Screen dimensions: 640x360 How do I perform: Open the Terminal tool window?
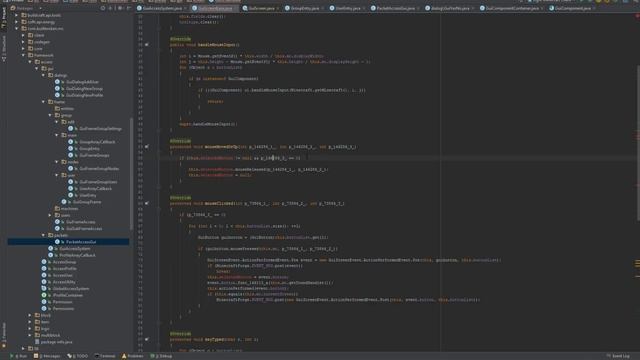pyautogui.click(x=105, y=356)
